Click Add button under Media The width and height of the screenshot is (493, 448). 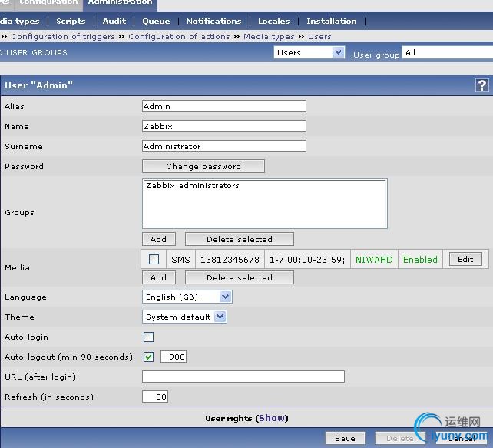pos(159,277)
